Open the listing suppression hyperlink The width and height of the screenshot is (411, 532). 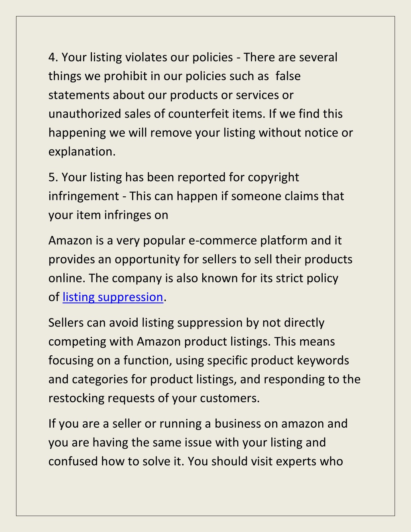click(113, 297)
